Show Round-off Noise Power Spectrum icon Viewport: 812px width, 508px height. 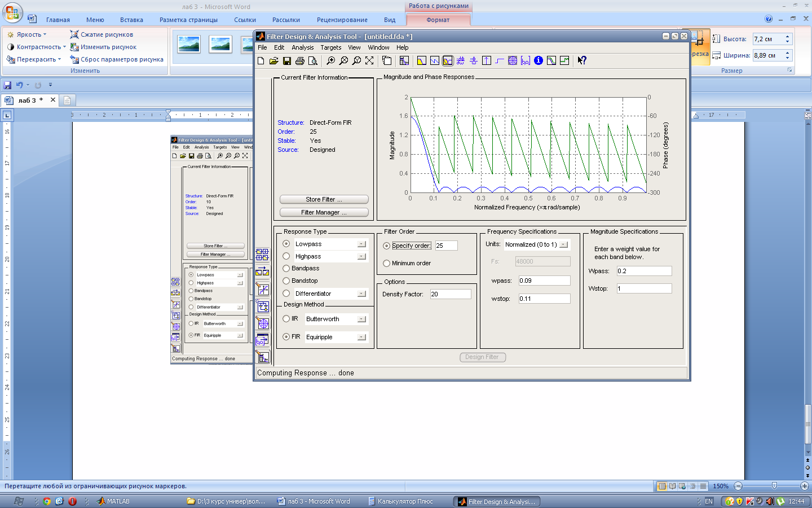(x=564, y=60)
